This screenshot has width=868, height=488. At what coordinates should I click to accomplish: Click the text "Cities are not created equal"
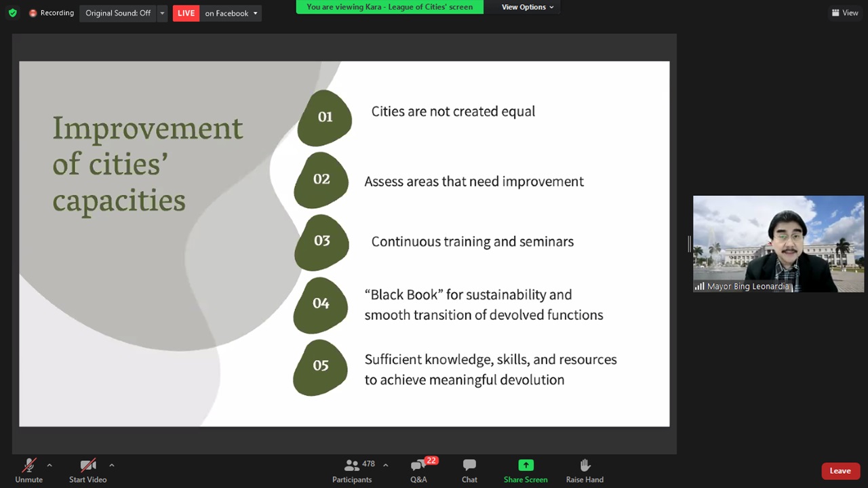(453, 111)
